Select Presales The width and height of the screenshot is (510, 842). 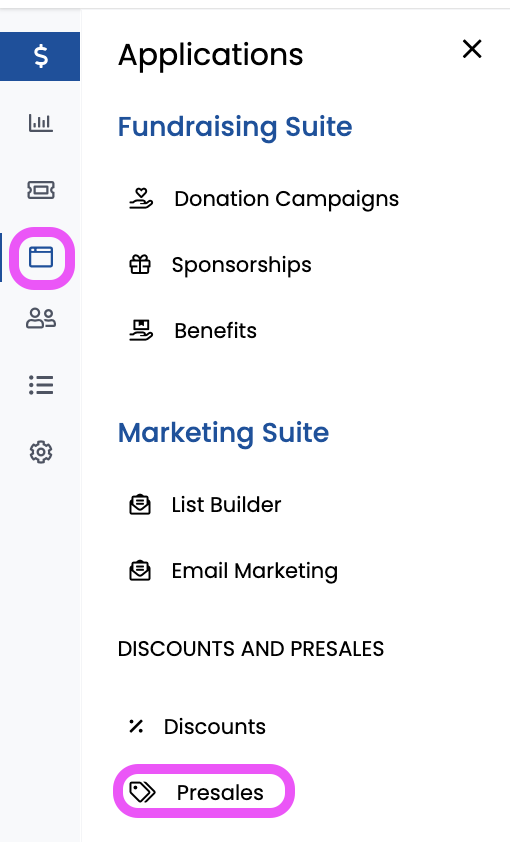[x=203, y=792]
